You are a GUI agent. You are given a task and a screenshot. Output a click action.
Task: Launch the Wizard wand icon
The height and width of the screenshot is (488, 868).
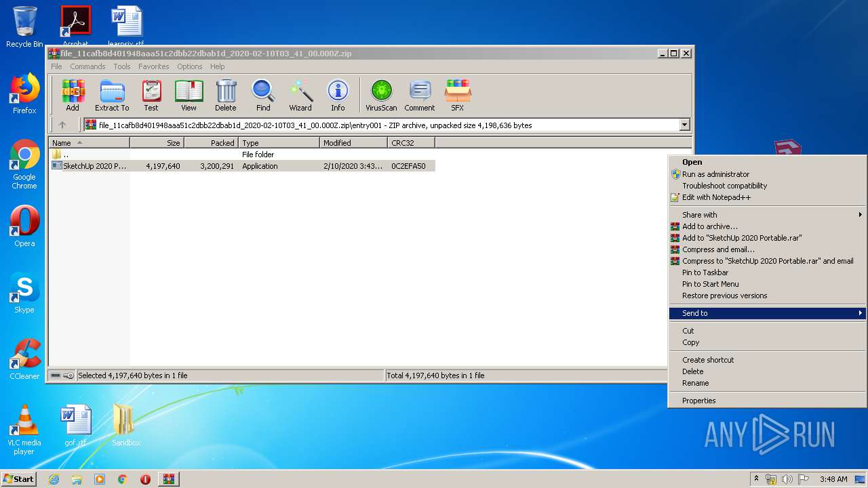tap(300, 96)
